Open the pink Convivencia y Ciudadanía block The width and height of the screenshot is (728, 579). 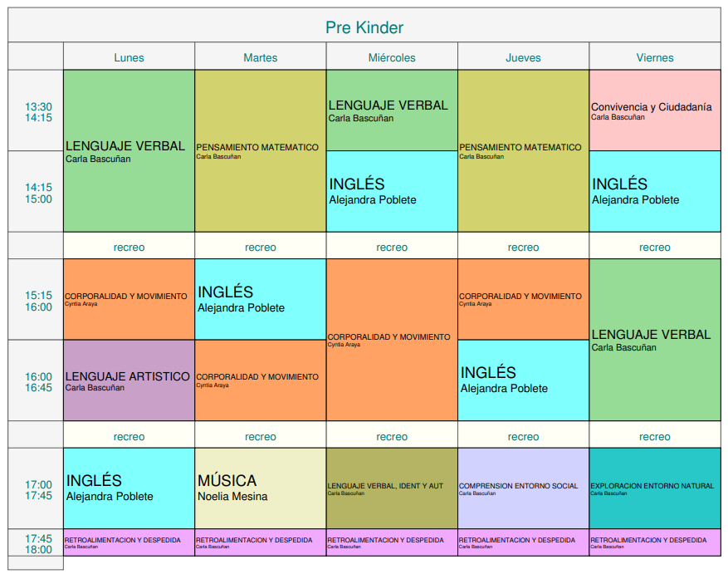(654, 110)
